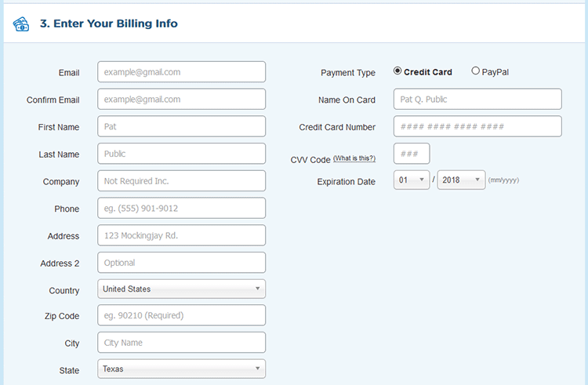Select the Phone input field
Image resolution: width=588 pixels, height=385 pixels.
(182, 208)
